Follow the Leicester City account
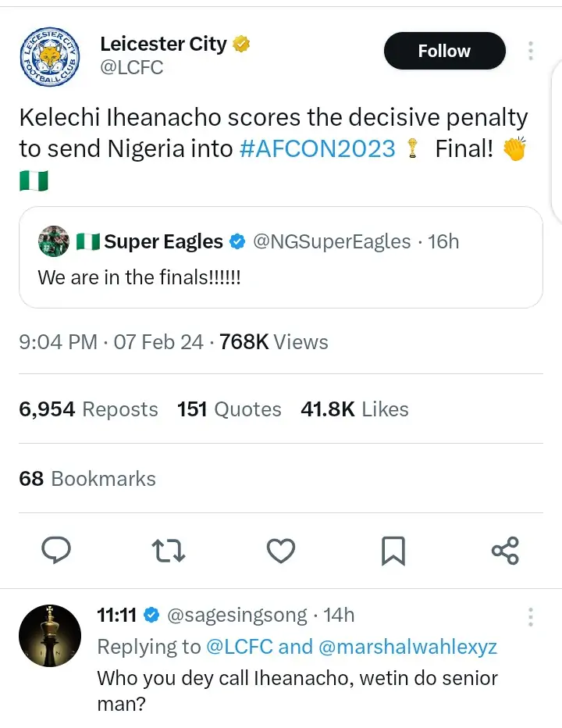The image size is (562, 728). click(x=444, y=51)
